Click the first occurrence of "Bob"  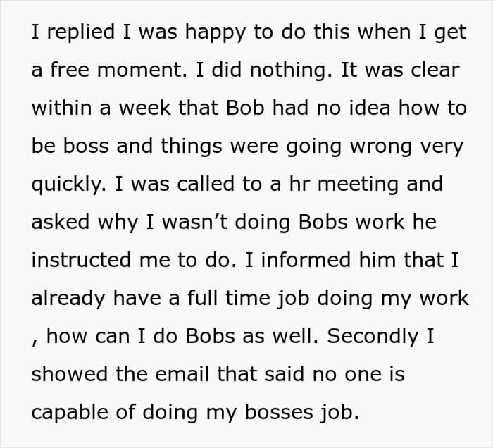245,108
